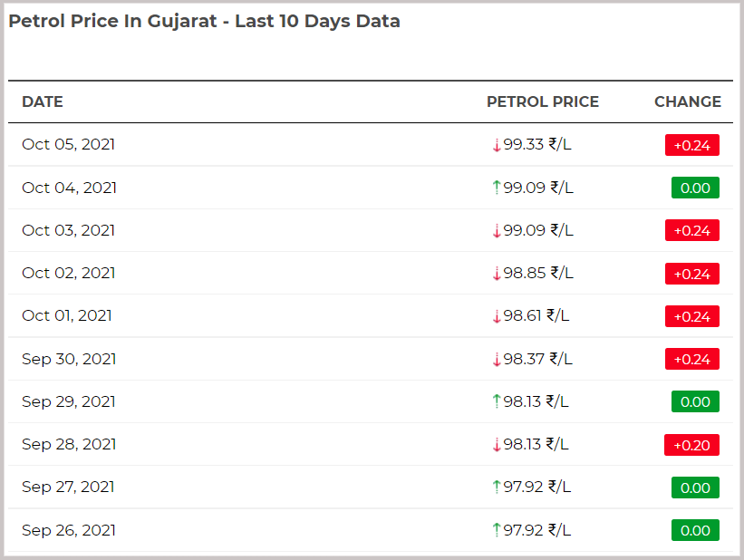Click the red arrow in Sep 28 row
Image resolution: width=744 pixels, height=560 pixels.
497,445
